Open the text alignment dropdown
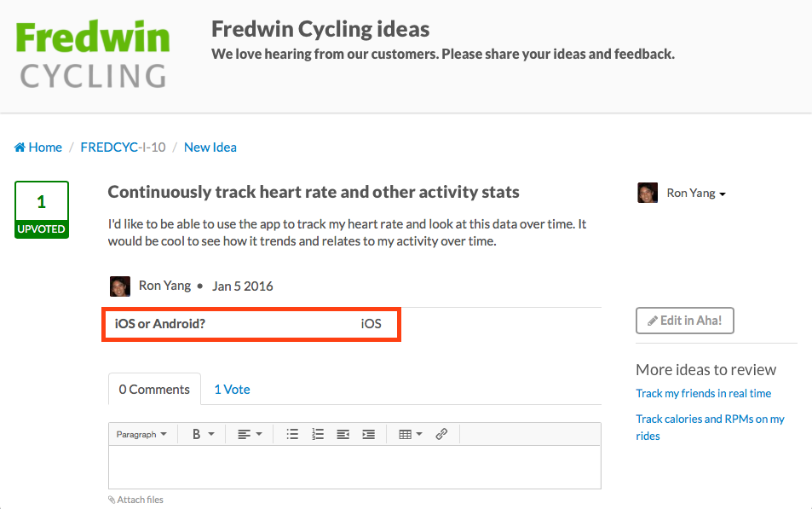The image size is (812, 509). (246, 434)
